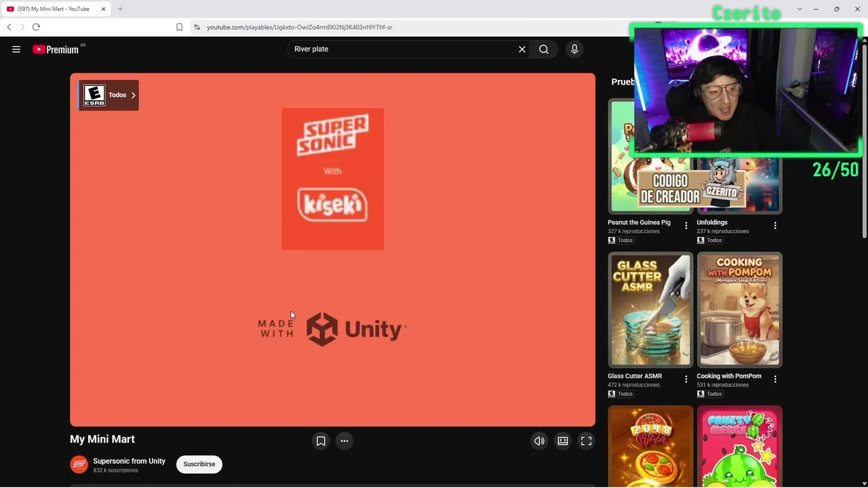
Task: Clear the search box text
Action: [522, 49]
